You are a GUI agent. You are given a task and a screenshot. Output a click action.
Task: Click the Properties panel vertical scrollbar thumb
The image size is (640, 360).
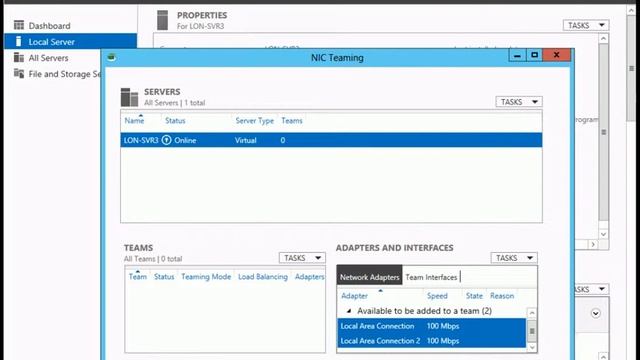click(604, 132)
